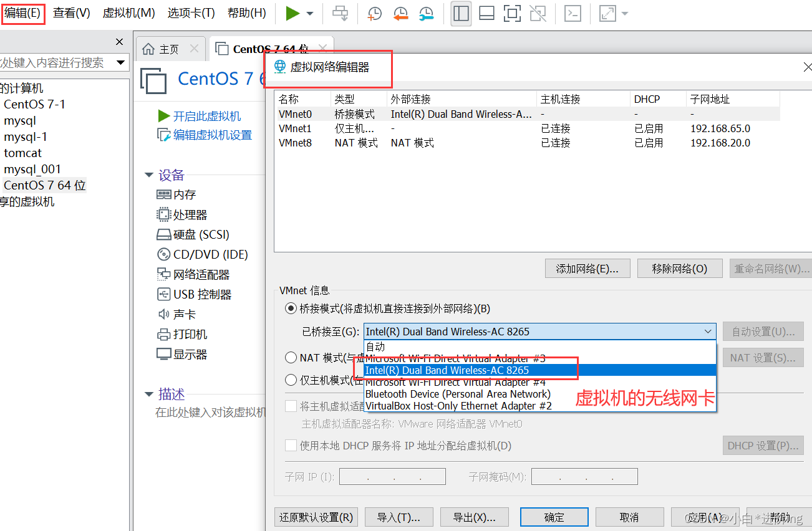
Task: Select CentOS 7 64 位 in library
Action: [44, 185]
